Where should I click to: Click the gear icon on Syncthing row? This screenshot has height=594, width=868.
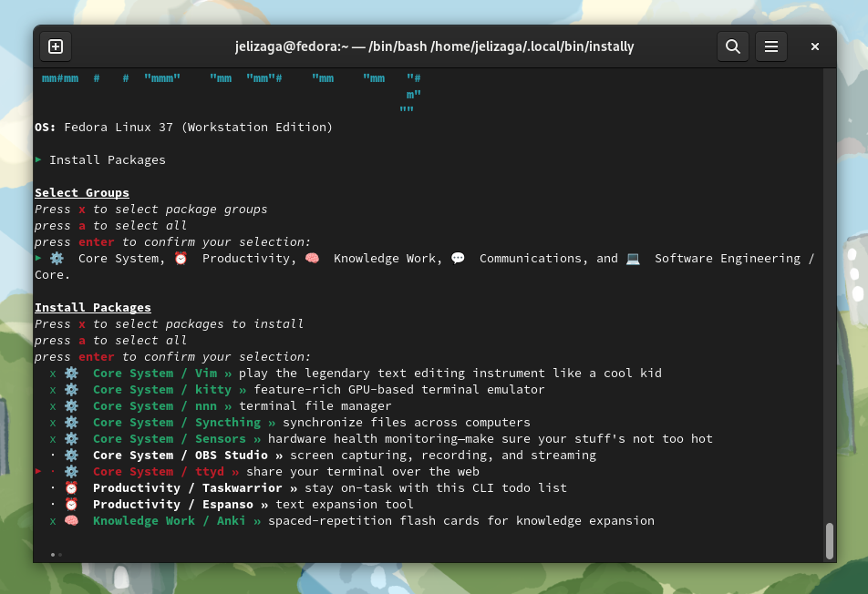[x=71, y=423]
